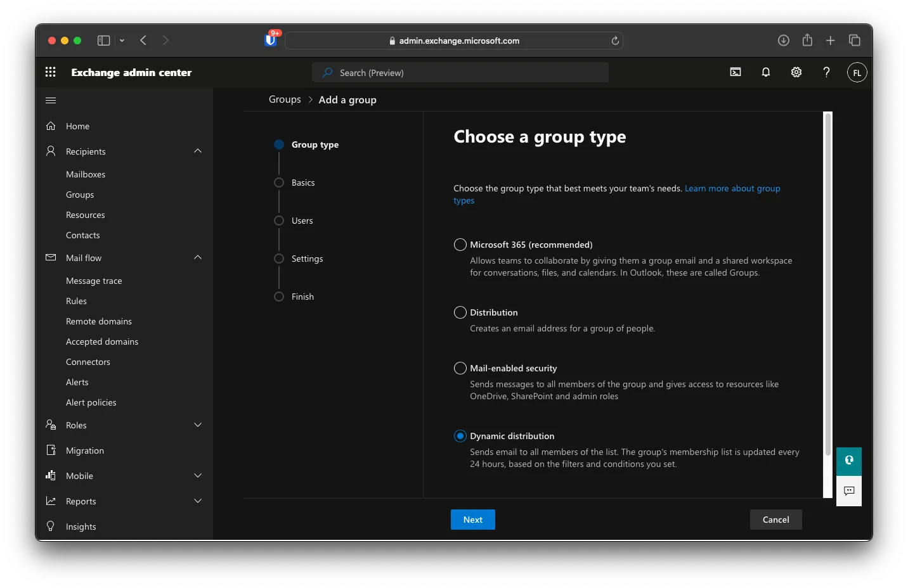Open Resources in the sidebar
This screenshot has height=588, width=908.
pyautogui.click(x=86, y=215)
